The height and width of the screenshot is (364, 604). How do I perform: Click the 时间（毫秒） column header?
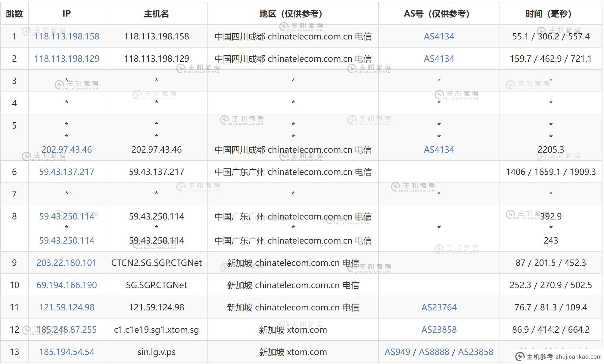(x=551, y=14)
